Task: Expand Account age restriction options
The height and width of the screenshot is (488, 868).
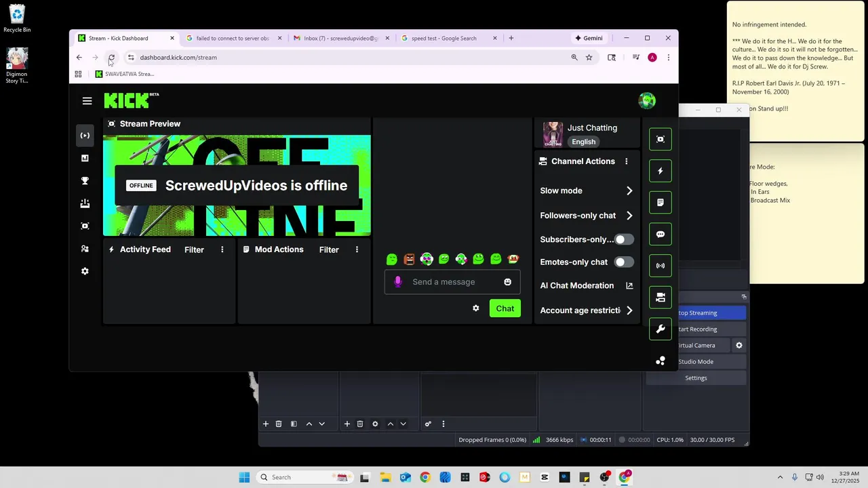Action: pyautogui.click(x=587, y=310)
